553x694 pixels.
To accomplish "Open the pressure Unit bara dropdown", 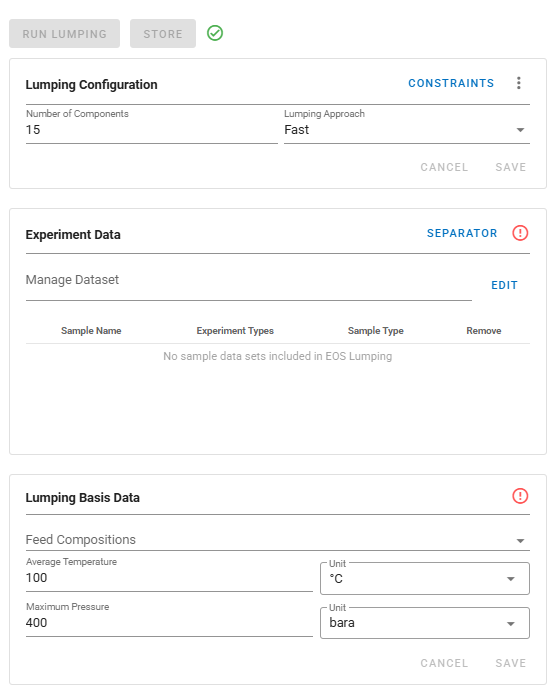I will [x=425, y=623].
